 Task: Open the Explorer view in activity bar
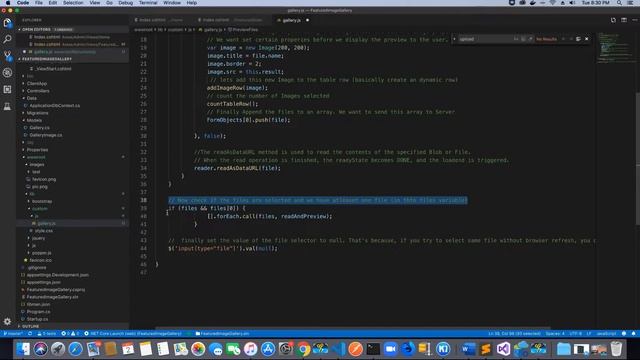coord(7,23)
